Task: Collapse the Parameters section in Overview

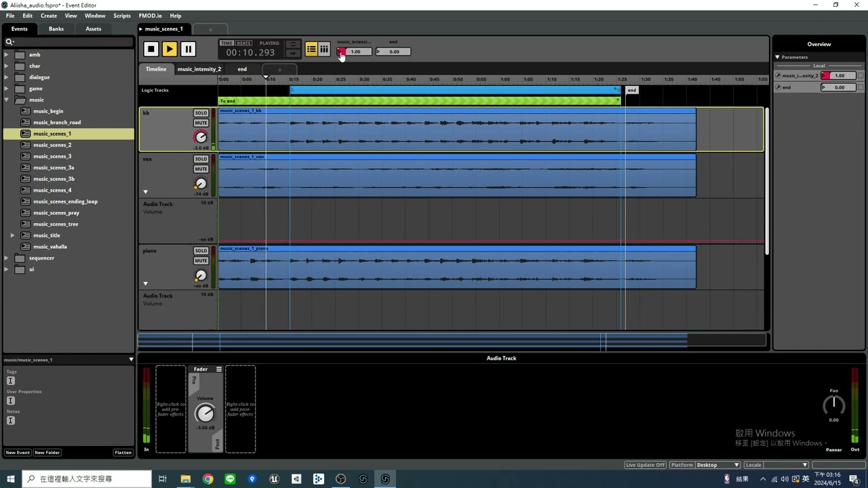Action: tap(778, 57)
